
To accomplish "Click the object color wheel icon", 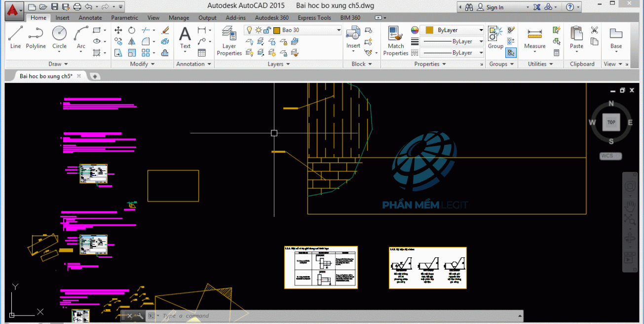I will tap(415, 30).
